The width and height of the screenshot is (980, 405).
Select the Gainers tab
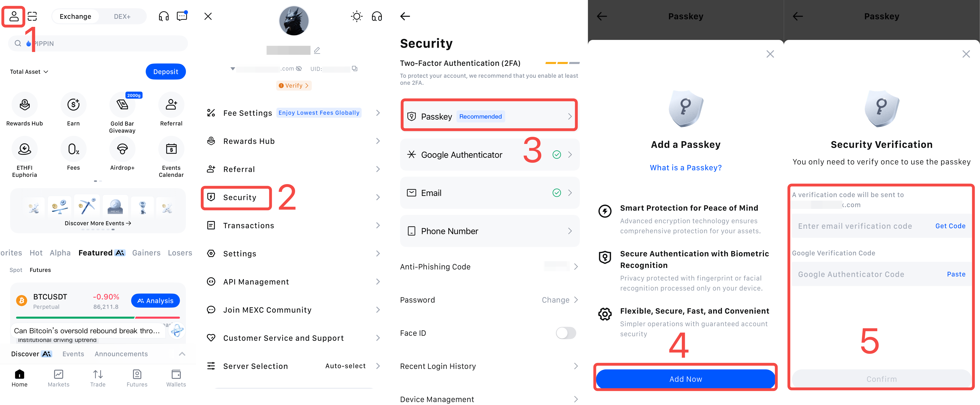[x=146, y=252]
